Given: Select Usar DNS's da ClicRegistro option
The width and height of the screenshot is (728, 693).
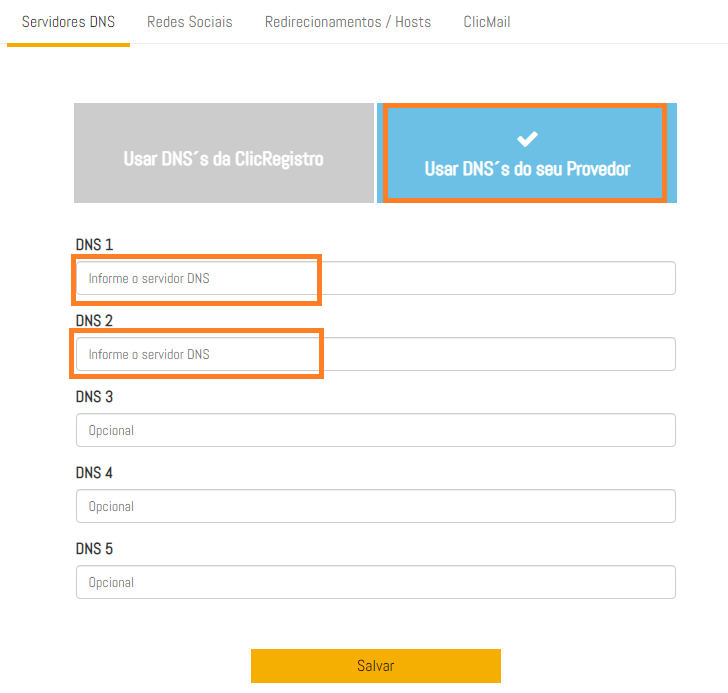Looking at the screenshot, I should 223,159.
